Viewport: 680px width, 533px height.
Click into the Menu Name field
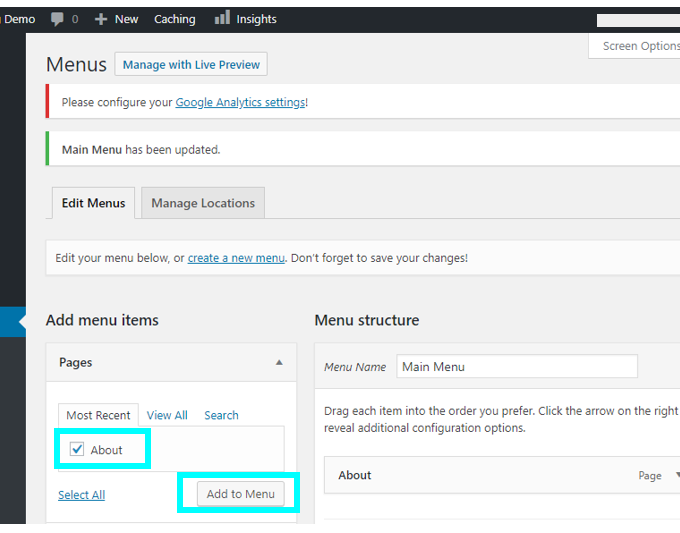tap(517, 366)
